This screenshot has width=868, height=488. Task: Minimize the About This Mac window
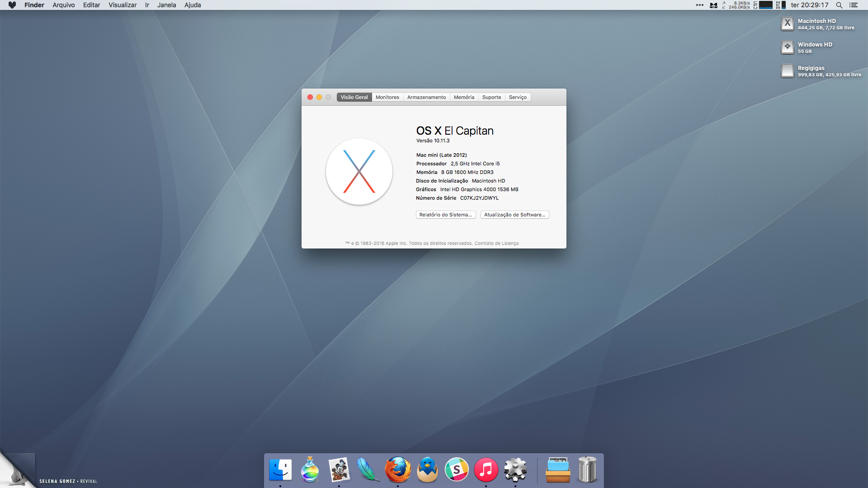click(319, 97)
